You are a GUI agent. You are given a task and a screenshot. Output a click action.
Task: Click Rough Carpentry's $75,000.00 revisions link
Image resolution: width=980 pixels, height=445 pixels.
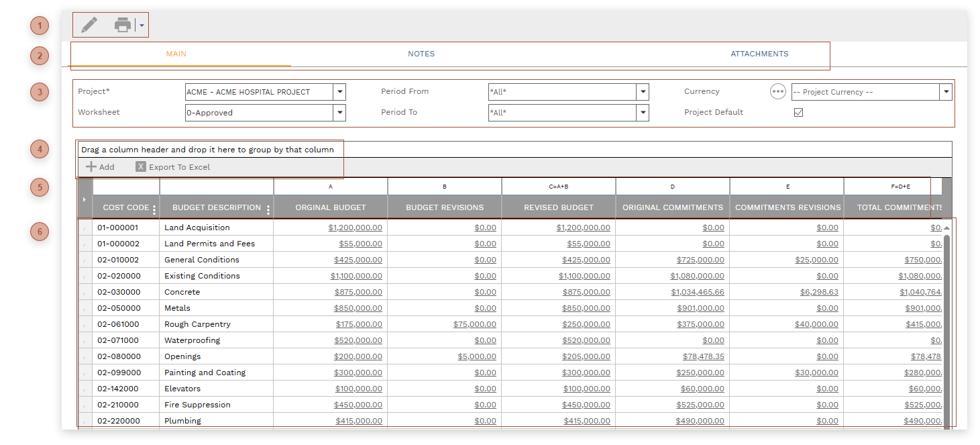tap(473, 324)
